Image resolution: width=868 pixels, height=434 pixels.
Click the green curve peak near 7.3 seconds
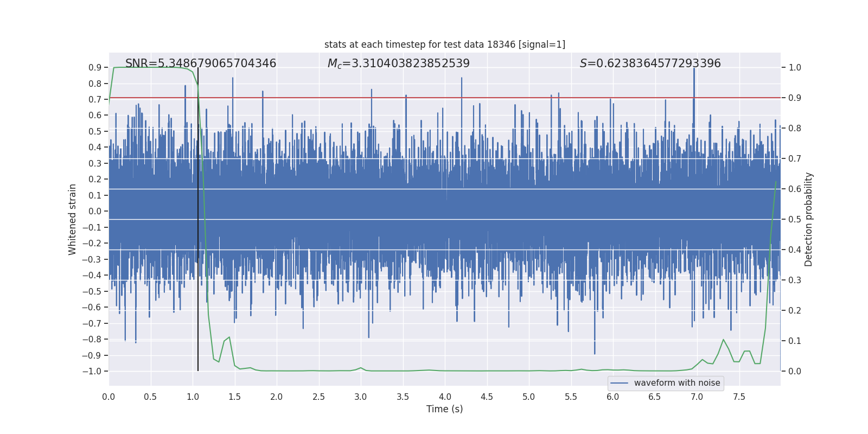pos(723,340)
